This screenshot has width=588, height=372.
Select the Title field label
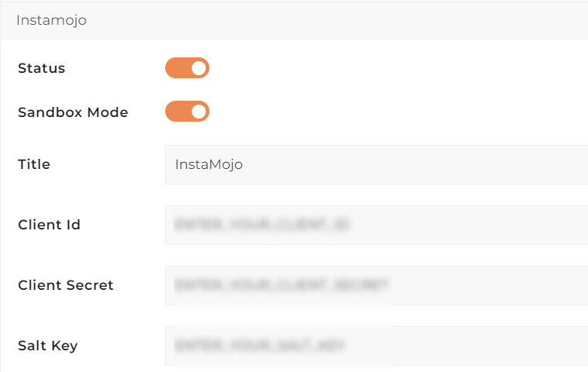34,164
